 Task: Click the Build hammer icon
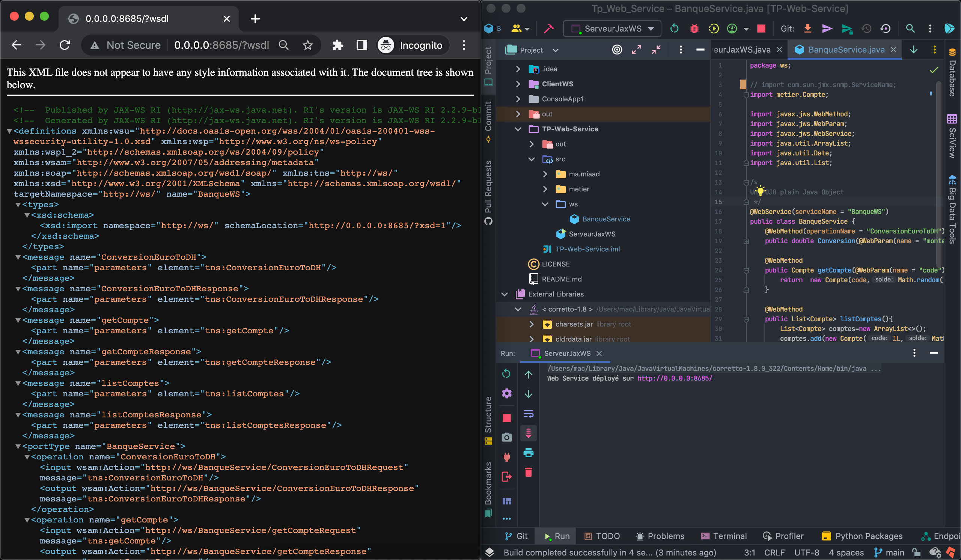point(548,29)
